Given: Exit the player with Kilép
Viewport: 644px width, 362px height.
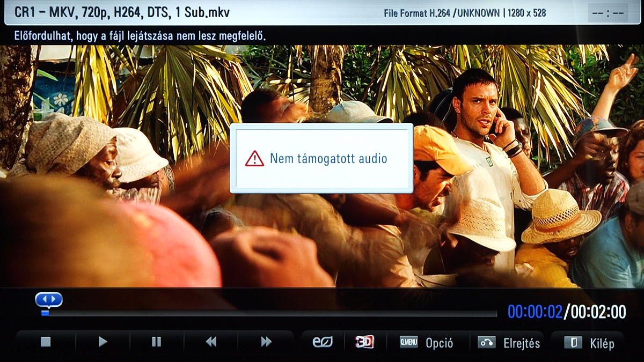Looking at the screenshot, I should (589, 343).
